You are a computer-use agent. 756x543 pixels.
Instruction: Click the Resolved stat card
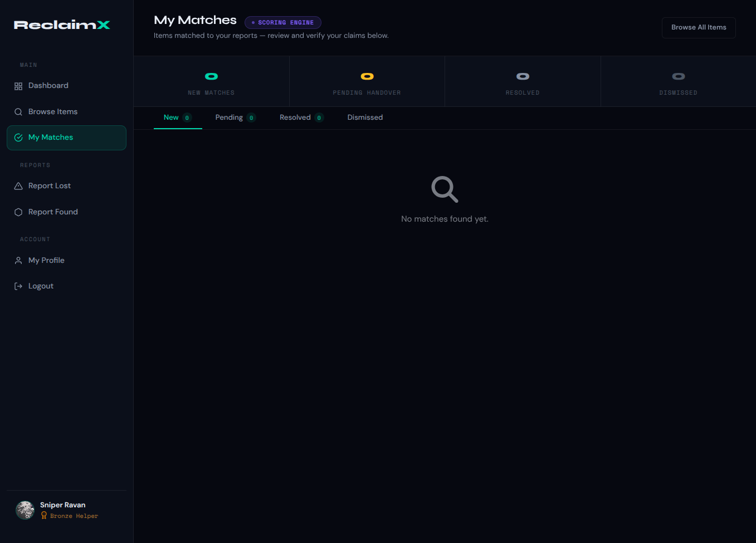[x=523, y=81]
